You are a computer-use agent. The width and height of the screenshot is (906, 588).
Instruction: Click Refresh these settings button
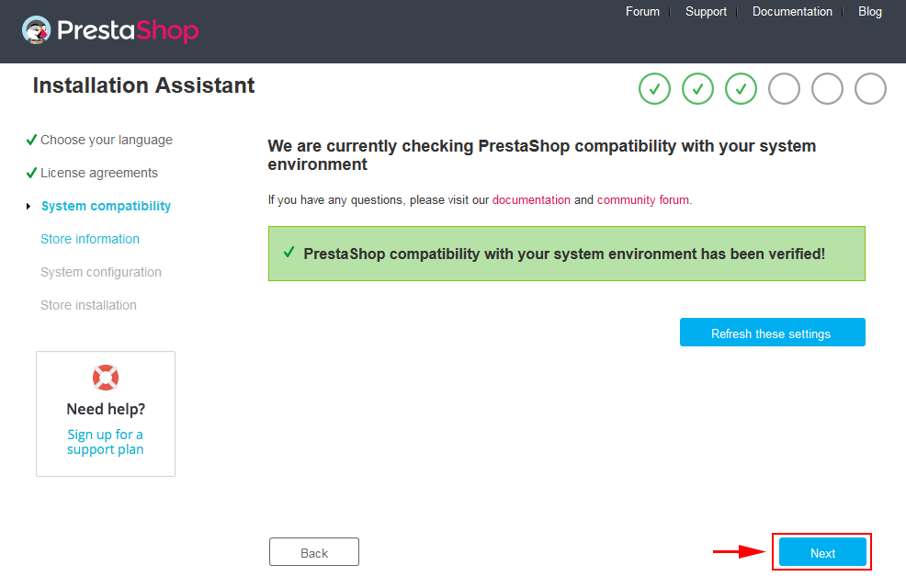[x=773, y=333]
